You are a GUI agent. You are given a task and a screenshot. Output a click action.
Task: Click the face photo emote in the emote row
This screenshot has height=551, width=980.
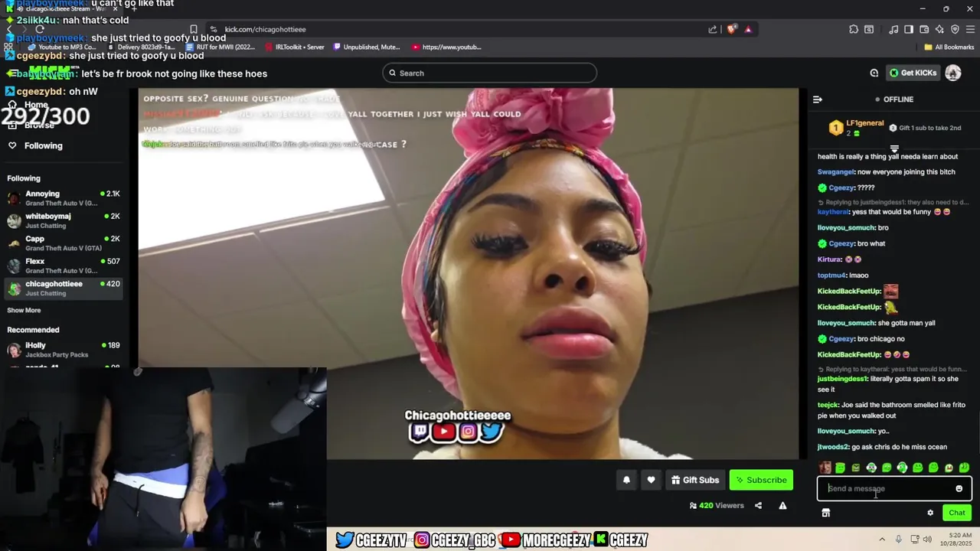click(x=825, y=468)
